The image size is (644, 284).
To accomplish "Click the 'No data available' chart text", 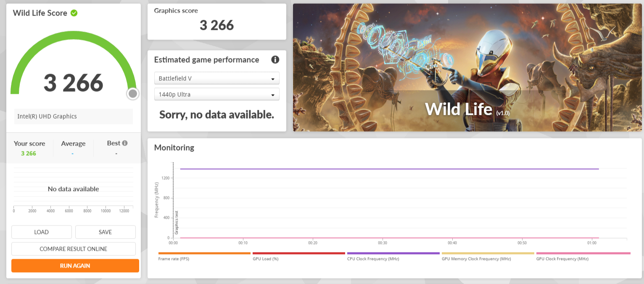I will pyautogui.click(x=74, y=189).
